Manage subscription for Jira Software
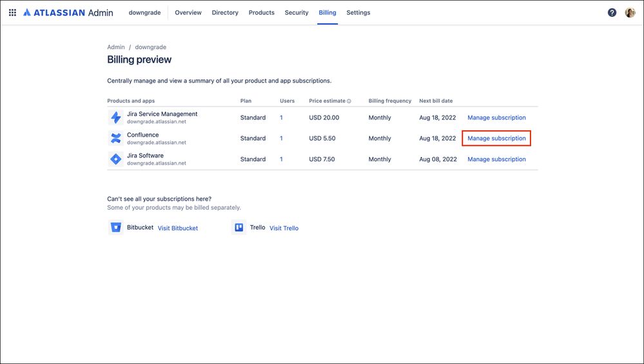This screenshot has width=644, height=364. pos(496,159)
